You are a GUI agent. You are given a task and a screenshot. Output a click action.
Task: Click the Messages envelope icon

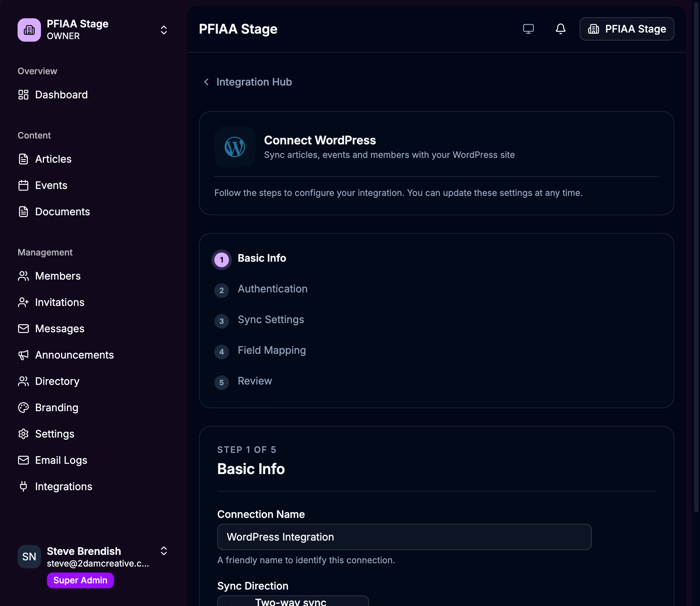23,329
